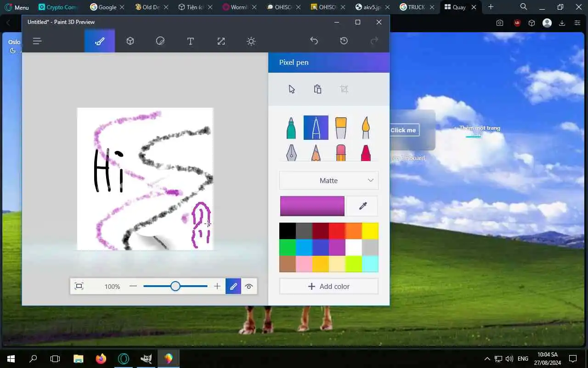
Task: Select the Eraser tool
Action: pyautogui.click(x=341, y=152)
